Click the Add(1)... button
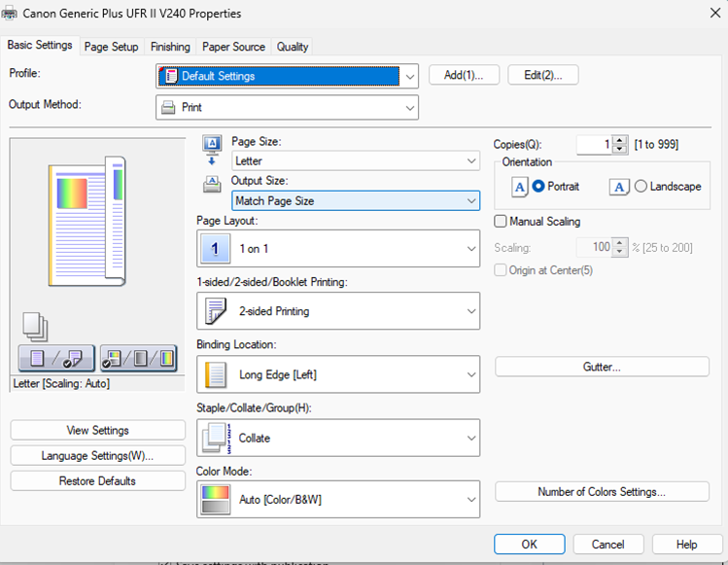The image size is (728, 565). 464,75
